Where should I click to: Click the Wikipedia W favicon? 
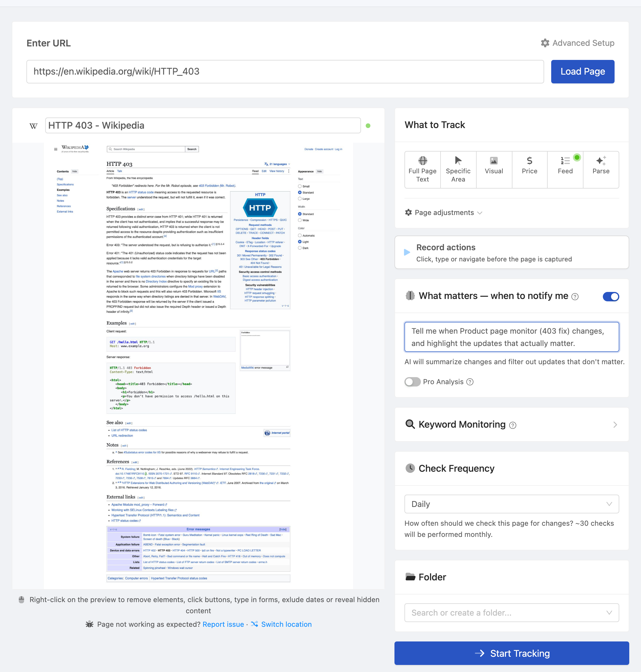33,126
